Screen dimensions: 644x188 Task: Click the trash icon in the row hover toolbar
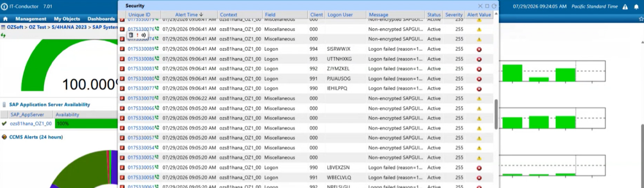[x=131, y=35]
